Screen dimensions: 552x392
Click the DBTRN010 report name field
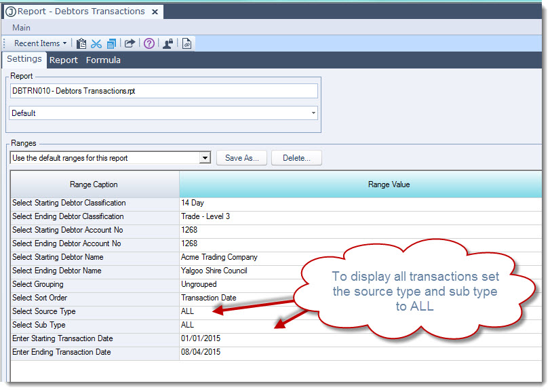pyautogui.click(x=163, y=91)
